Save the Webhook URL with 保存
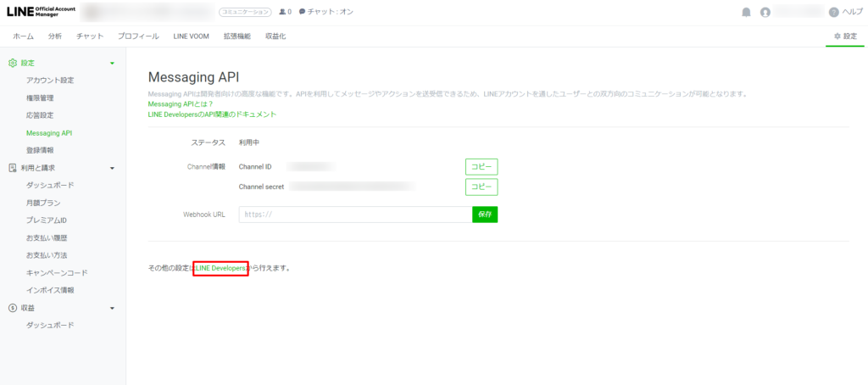The width and height of the screenshot is (868, 385). 485,215
